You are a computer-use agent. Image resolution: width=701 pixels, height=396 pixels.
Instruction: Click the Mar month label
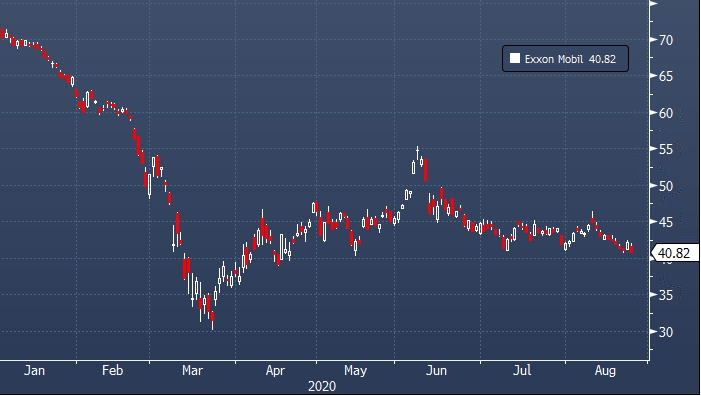click(x=192, y=371)
